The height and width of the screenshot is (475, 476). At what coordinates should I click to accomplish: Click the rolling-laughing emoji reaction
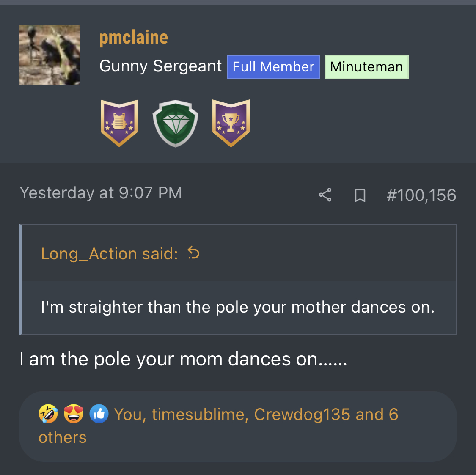pyautogui.click(x=48, y=414)
